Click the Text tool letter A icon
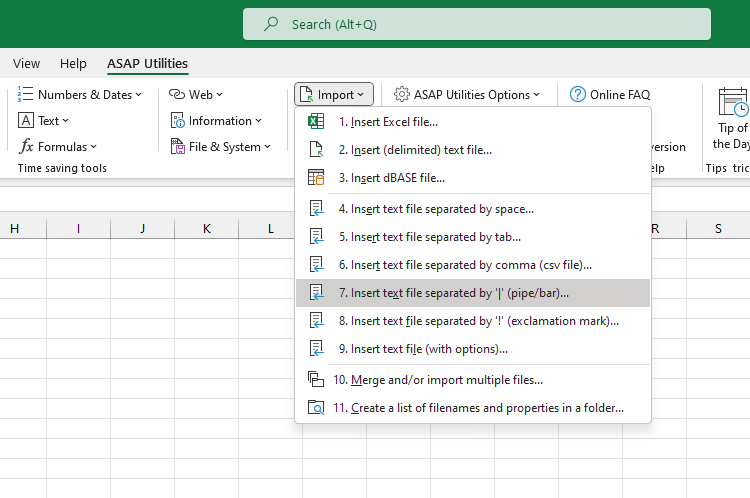Viewport: 750px width, 498px height. coord(26,121)
